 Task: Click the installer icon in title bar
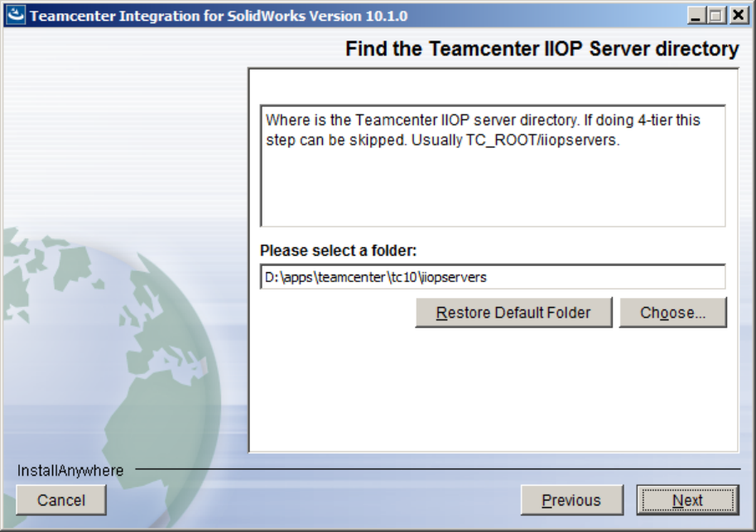tap(16, 15)
